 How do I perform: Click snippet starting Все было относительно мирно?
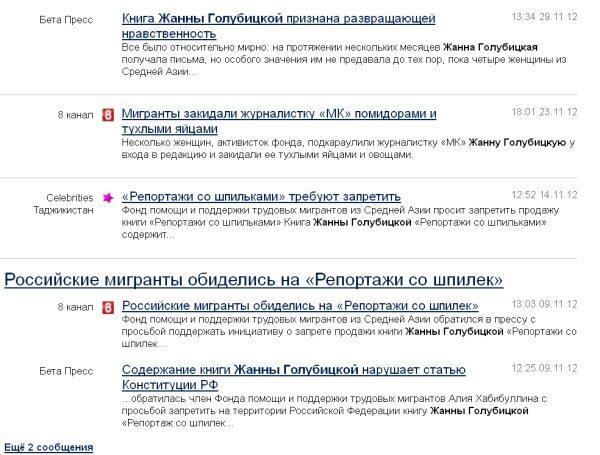(344, 59)
